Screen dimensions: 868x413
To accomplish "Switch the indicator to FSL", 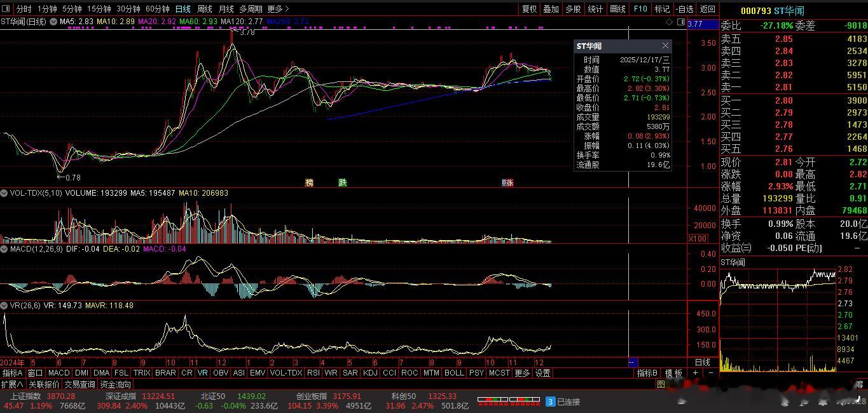I will click(x=121, y=373).
